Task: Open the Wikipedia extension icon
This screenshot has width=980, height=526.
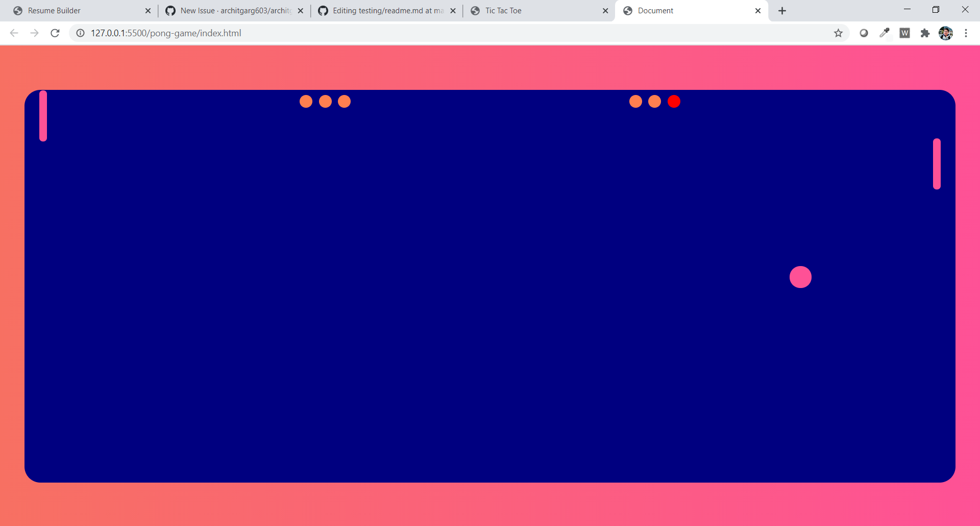Action: click(905, 33)
